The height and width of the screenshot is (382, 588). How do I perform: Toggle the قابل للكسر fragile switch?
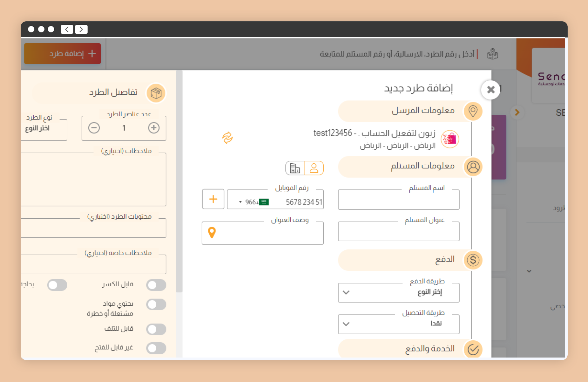point(156,285)
